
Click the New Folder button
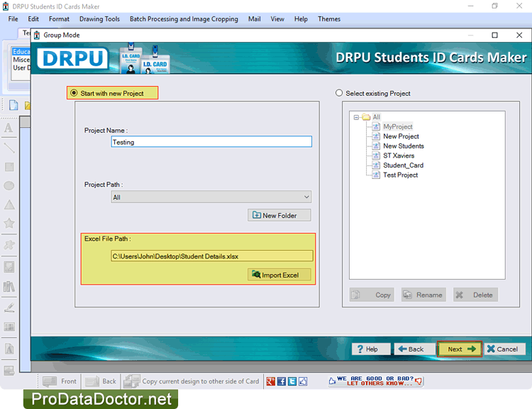tap(279, 215)
